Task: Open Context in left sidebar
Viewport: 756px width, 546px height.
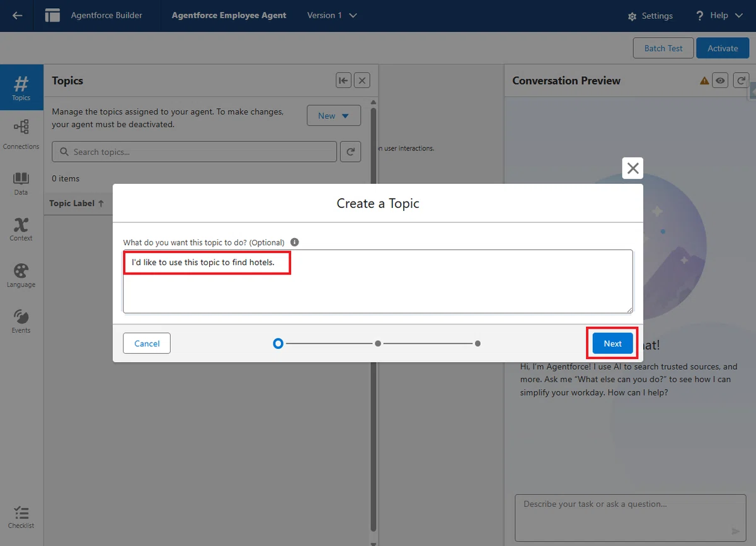Action: [21, 229]
